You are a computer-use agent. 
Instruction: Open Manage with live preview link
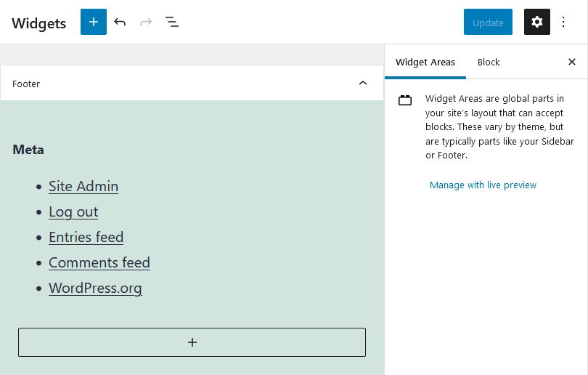point(483,185)
